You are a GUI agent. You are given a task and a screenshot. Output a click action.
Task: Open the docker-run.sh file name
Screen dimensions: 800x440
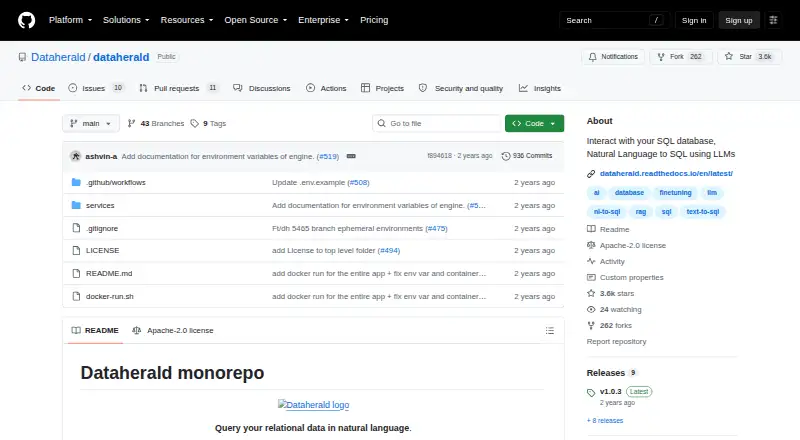110,296
